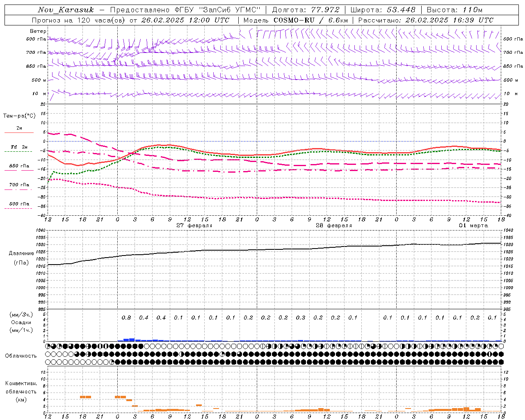Click the 'Рассчитано: 26.02.2025 16:39 UTC' timestamp
This screenshot has height=420, width=525.
tap(426, 20)
